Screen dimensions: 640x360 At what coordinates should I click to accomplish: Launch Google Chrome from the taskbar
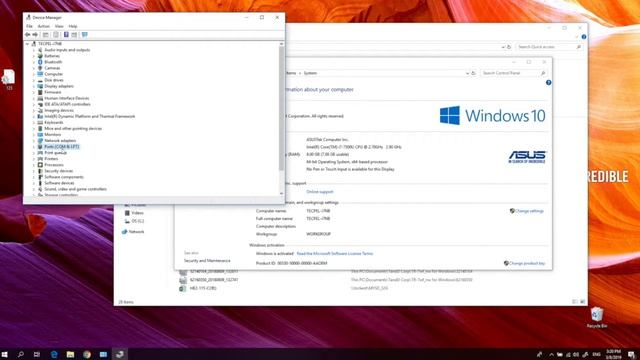pyautogui.click(x=87, y=354)
